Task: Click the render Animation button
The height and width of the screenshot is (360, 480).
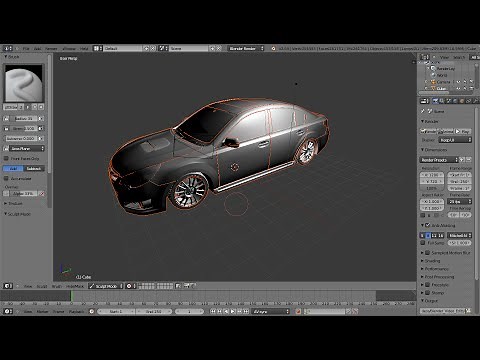Action: coord(445,131)
